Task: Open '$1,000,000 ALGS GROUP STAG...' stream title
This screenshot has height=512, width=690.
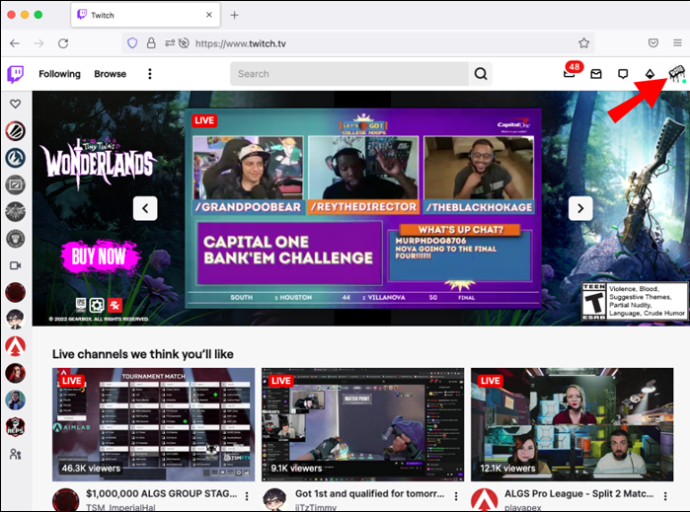Action: click(x=161, y=494)
